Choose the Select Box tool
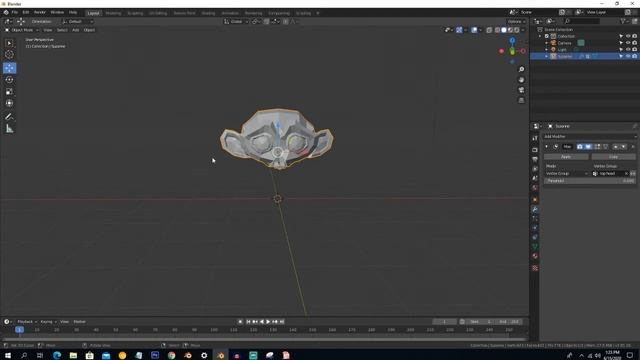Screen dimensions: 640x360 coord(9,43)
